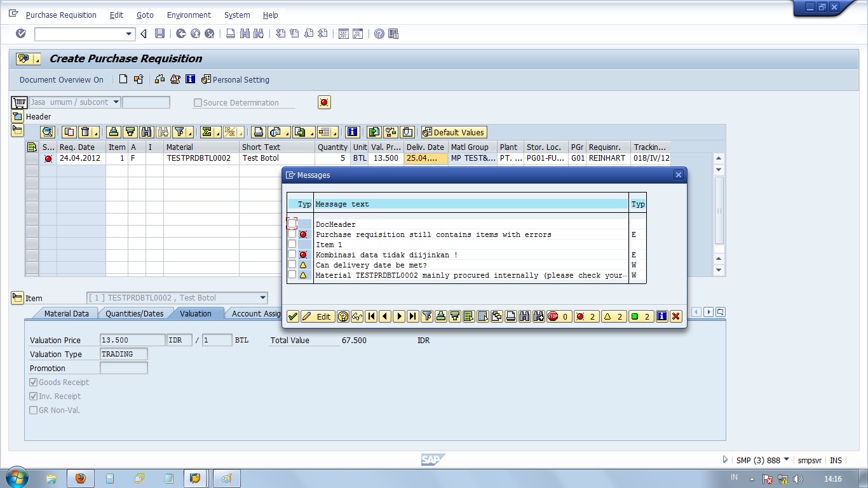Open the item selector dropdown '[ 1 ] TESTPRDBTL0002'
The height and width of the screenshot is (488, 868).
(x=262, y=297)
